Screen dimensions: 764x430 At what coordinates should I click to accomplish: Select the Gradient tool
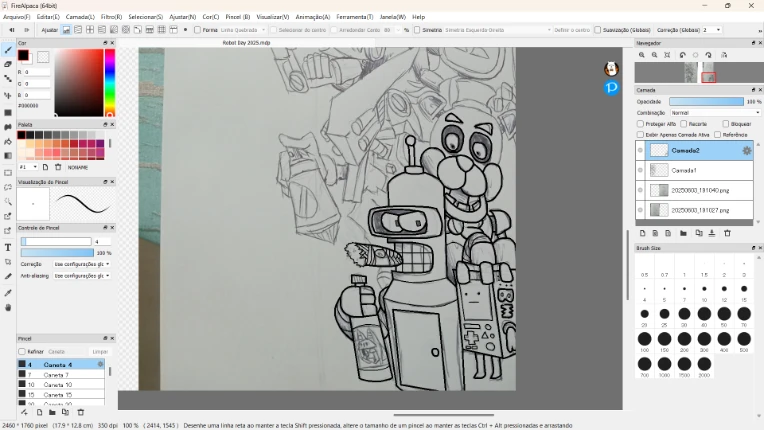[x=8, y=156]
